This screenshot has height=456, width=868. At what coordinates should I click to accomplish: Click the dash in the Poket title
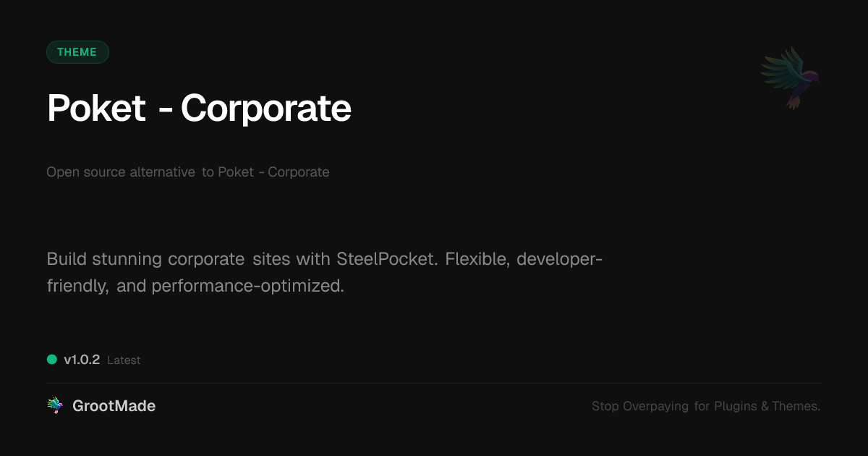tap(164, 110)
